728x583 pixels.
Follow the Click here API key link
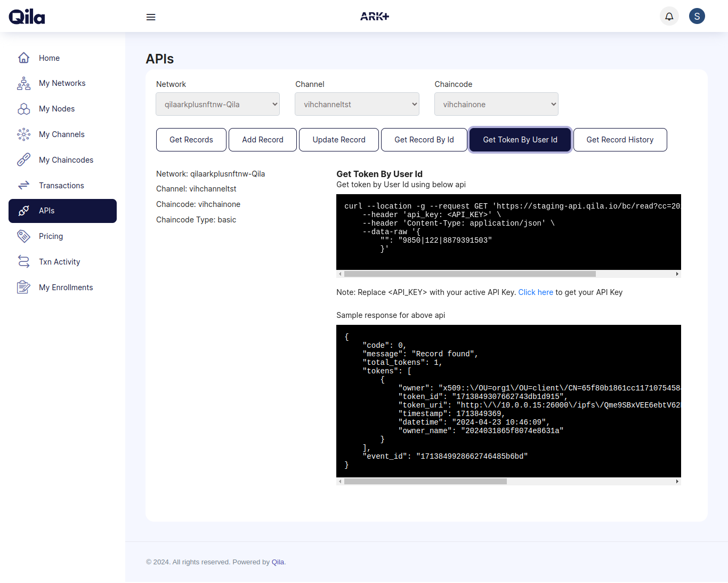pyautogui.click(x=536, y=292)
